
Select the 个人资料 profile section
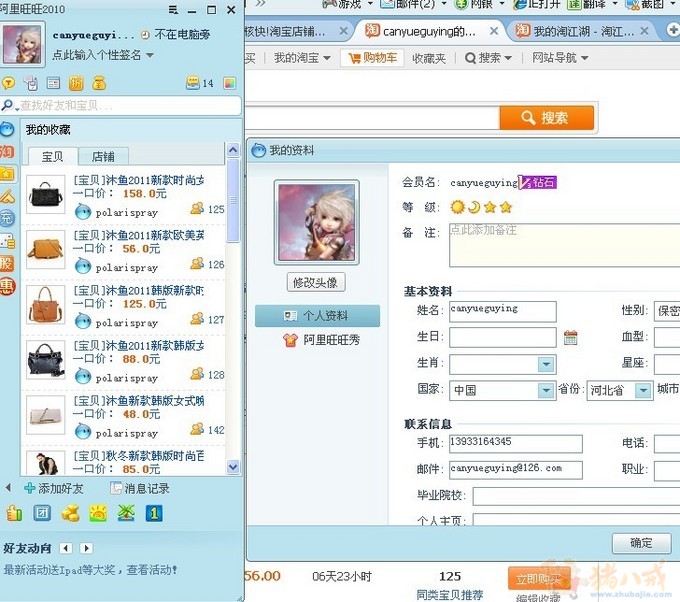317,316
